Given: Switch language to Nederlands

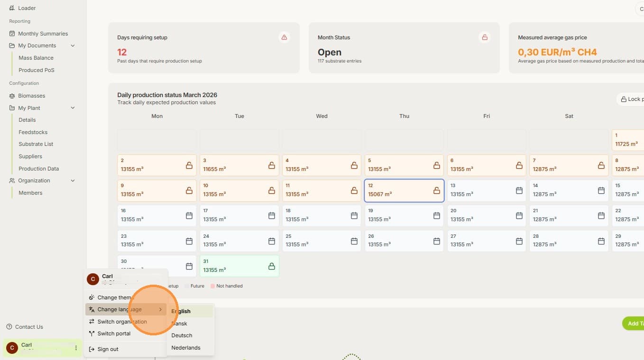Looking at the screenshot, I should 191,348.
